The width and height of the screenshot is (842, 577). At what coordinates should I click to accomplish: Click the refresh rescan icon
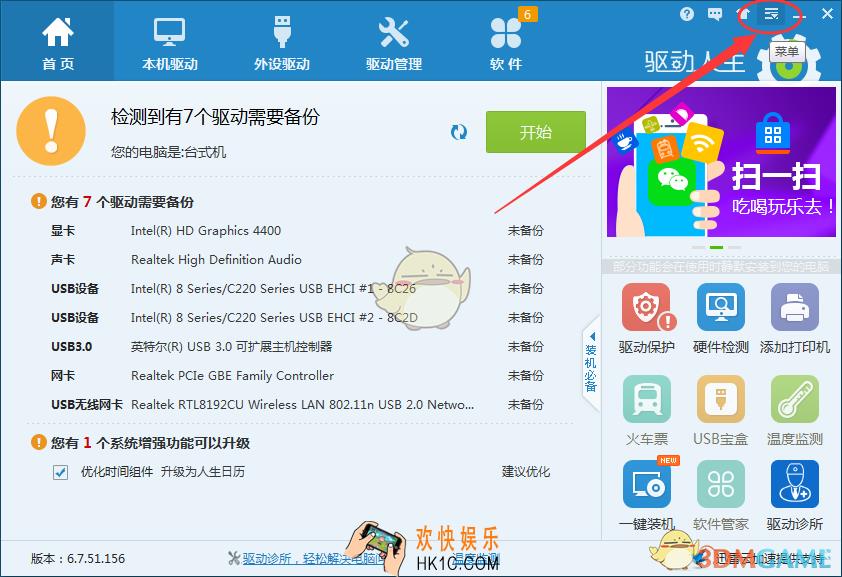click(x=459, y=132)
